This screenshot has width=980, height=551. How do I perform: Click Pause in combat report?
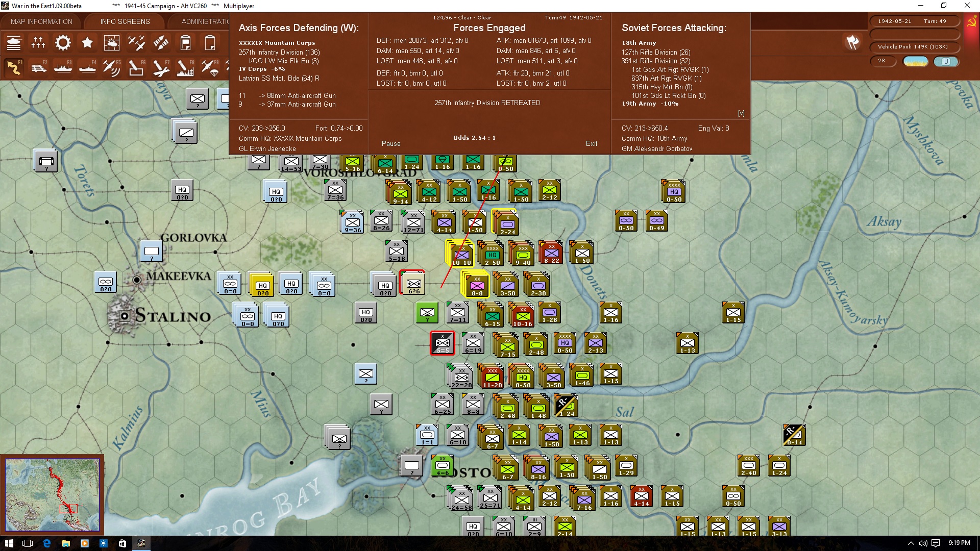click(x=391, y=143)
